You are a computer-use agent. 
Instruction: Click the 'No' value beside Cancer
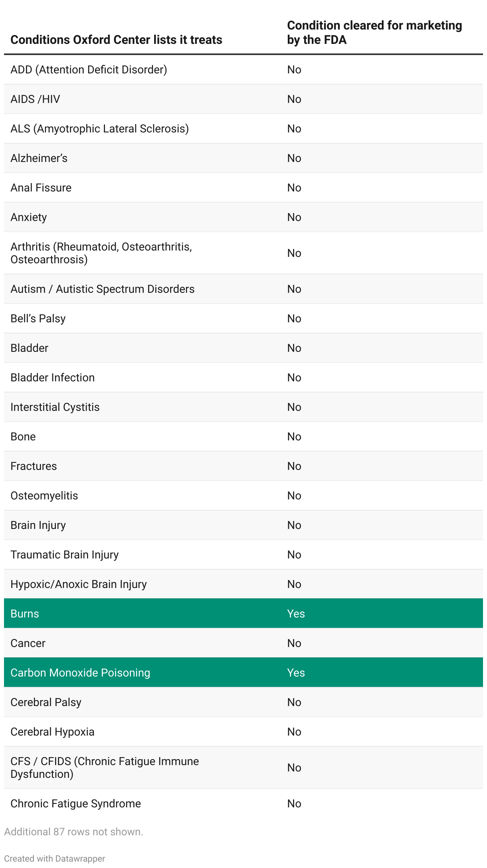[x=294, y=643]
